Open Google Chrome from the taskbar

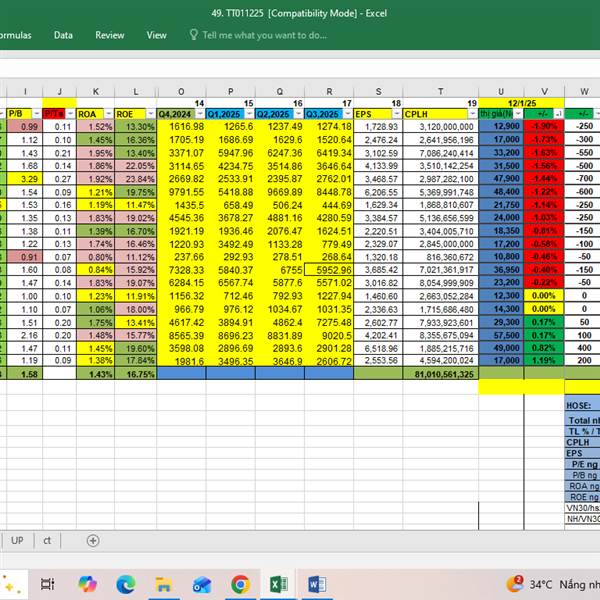240,585
